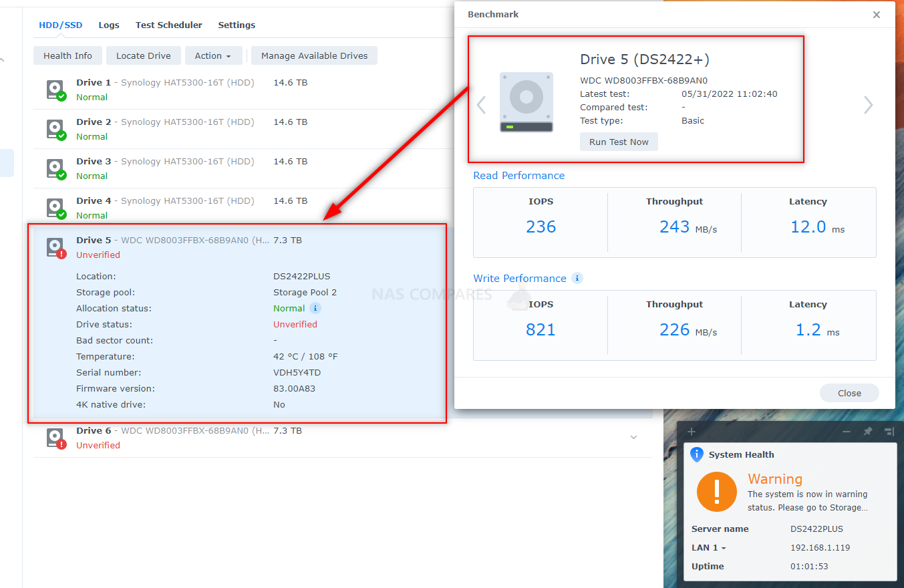Click the write IOPS value 821
The height and width of the screenshot is (588, 904).
click(x=541, y=330)
